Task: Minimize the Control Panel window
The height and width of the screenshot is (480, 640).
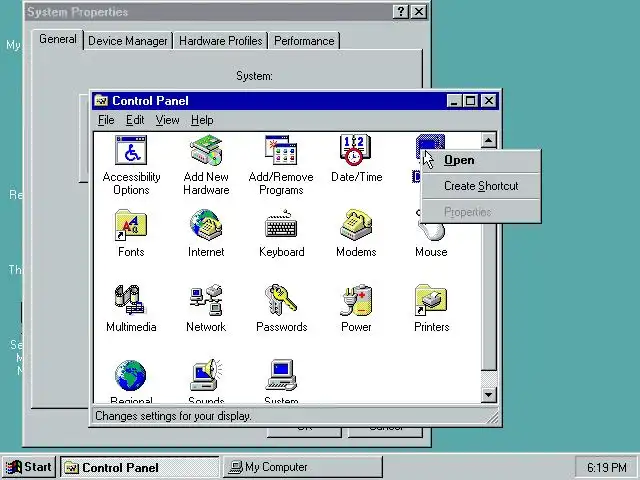Action: click(x=454, y=100)
